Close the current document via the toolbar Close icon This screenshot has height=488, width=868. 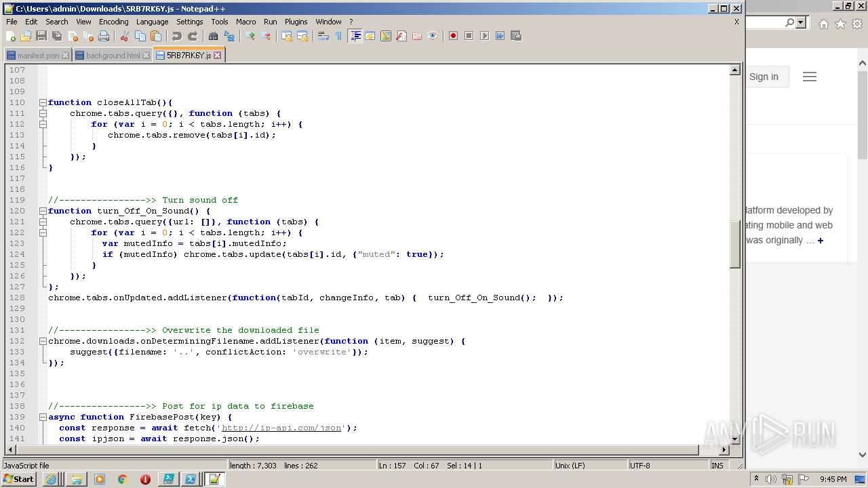click(73, 36)
